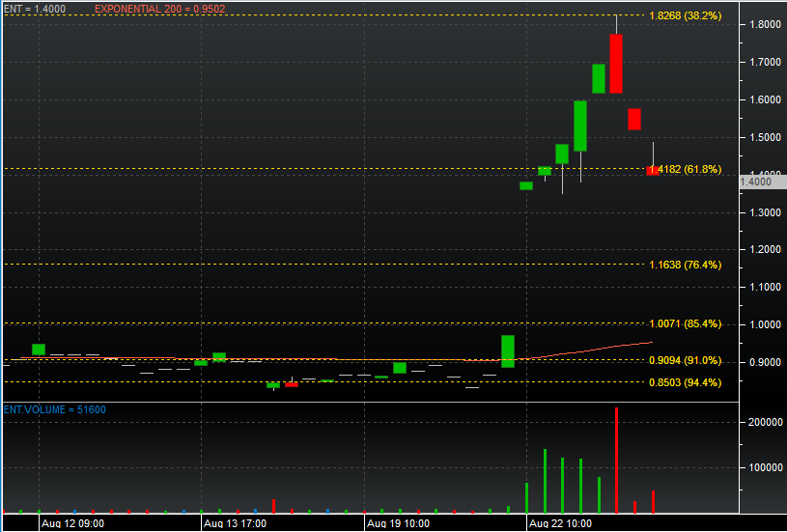Select the tallest red candlestick near 1.8 high
Image resolution: width=787 pixels, height=532 pixels.
(616, 64)
